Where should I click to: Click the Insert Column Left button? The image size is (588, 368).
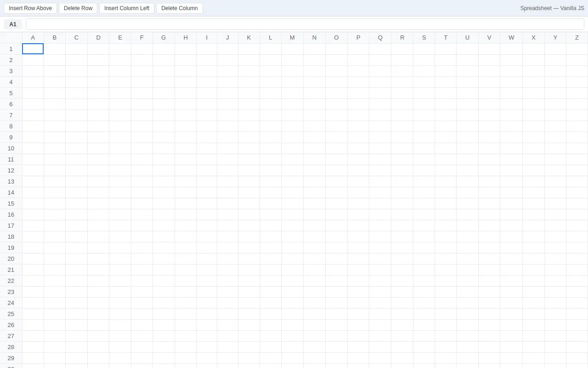[x=127, y=8]
